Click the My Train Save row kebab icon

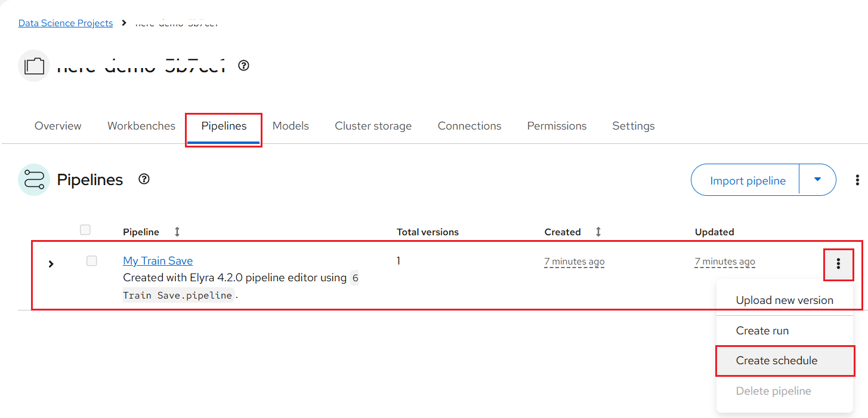tap(838, 263)
